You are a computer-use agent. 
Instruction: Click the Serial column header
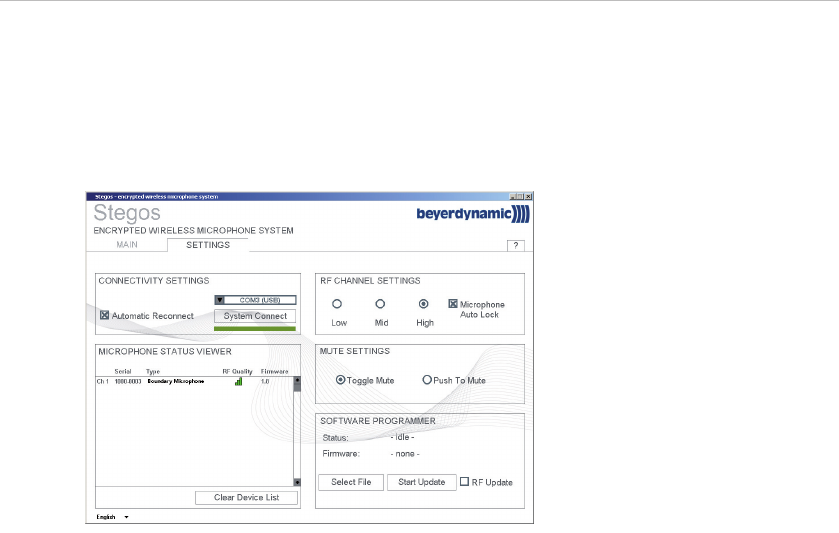[123, 371]
